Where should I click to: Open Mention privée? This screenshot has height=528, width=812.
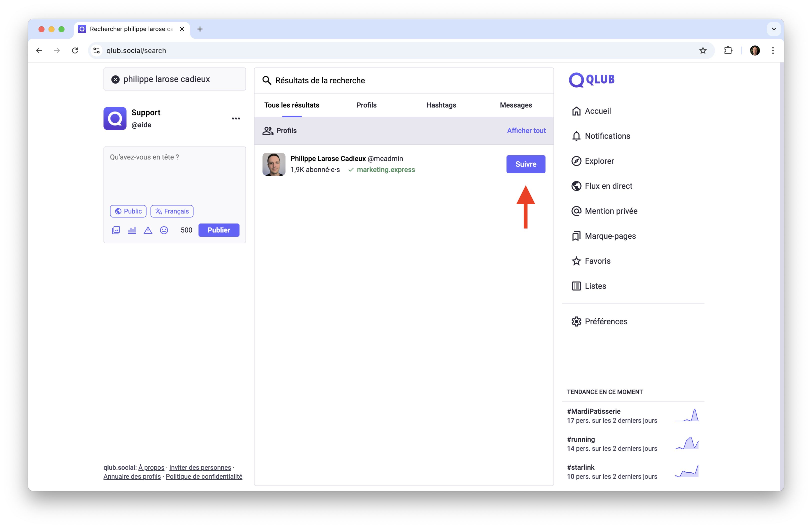pos(604,211)
